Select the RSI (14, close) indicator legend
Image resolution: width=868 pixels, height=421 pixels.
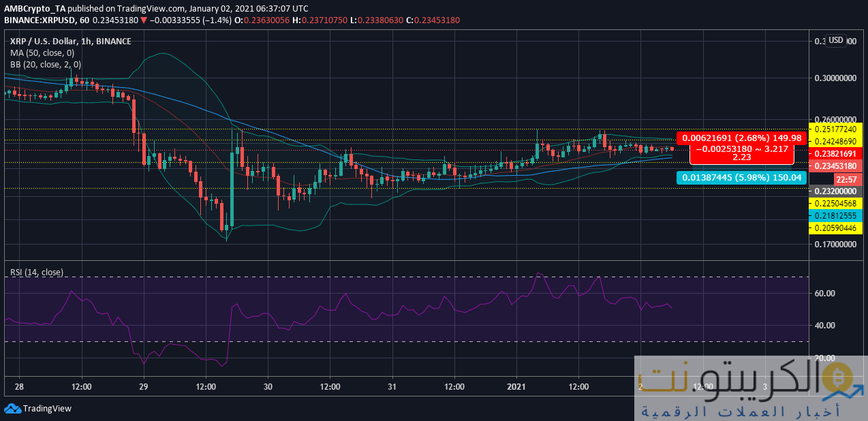coord(37,272)
